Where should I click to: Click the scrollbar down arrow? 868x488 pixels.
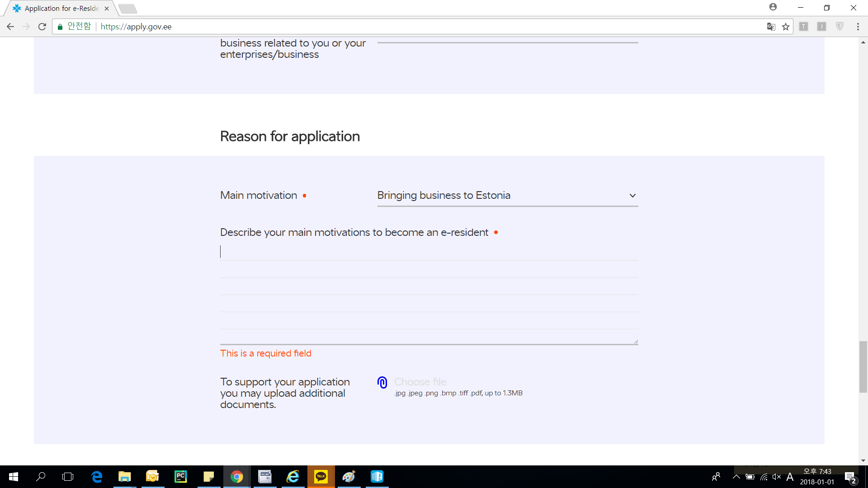click(x=863, y=460)
